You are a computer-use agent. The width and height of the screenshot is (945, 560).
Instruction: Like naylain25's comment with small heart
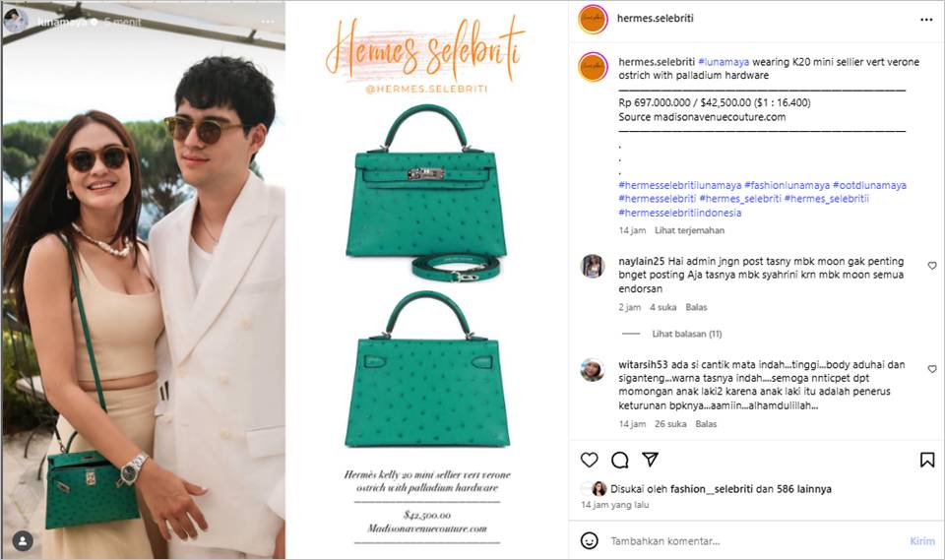[932, 265]
